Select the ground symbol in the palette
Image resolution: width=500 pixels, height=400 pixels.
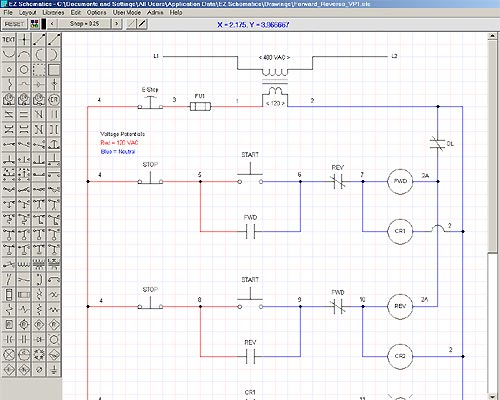click(54, 370)
